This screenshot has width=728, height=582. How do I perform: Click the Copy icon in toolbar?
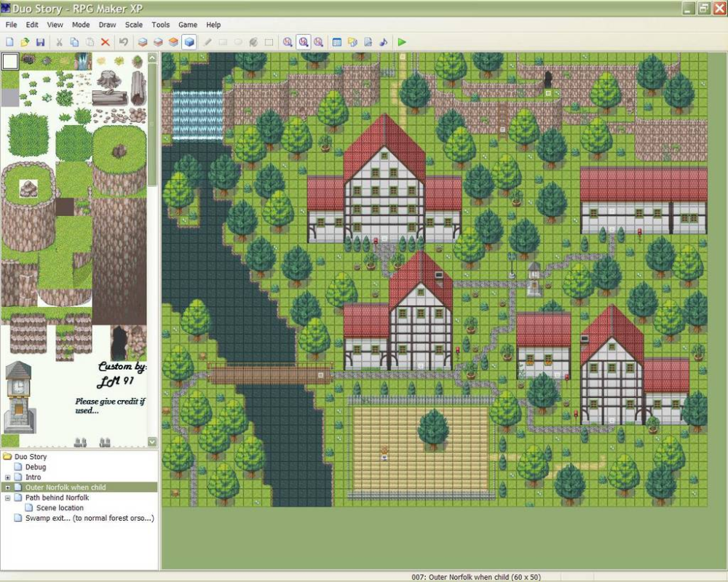(x=74, y=42)
